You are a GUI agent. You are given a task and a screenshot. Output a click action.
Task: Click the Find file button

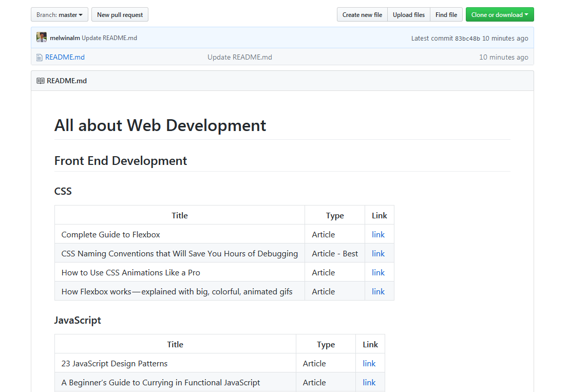(x=446, y=14)
